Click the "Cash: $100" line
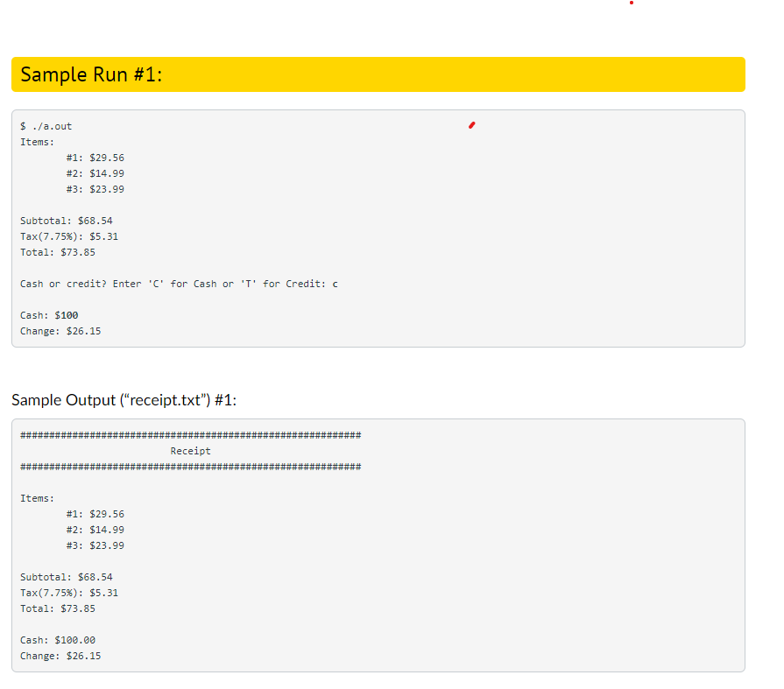This screenshot has width=784, height=689. coord(49,315)
